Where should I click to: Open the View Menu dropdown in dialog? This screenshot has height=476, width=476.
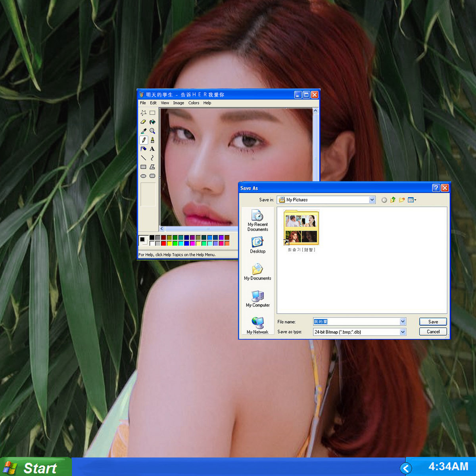(412, 200)
